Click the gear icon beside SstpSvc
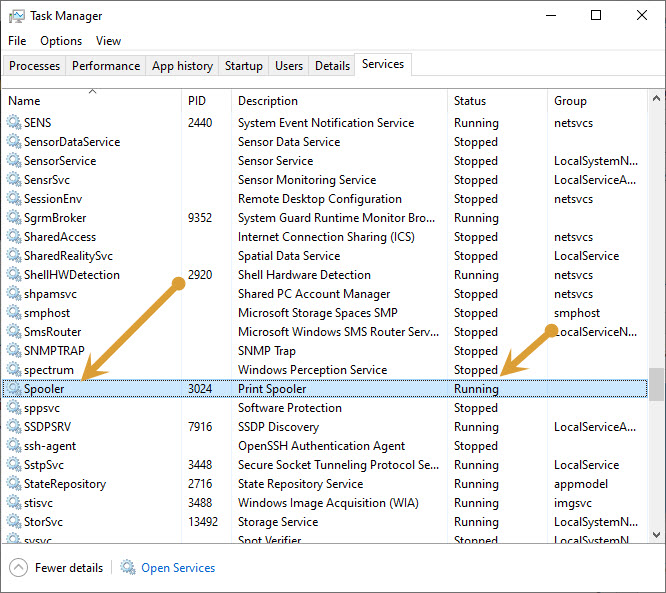 tap(14, 464)
